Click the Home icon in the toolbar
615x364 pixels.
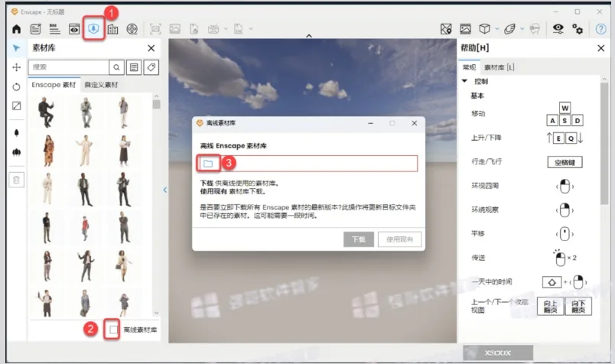(x=17, y=28)
